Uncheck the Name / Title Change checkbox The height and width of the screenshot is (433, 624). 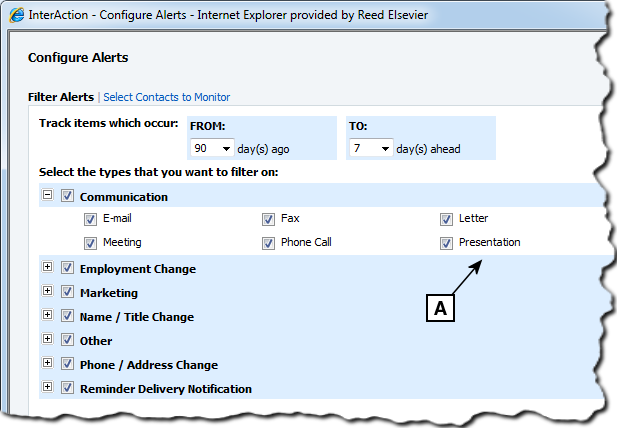(x=67, y=316)
